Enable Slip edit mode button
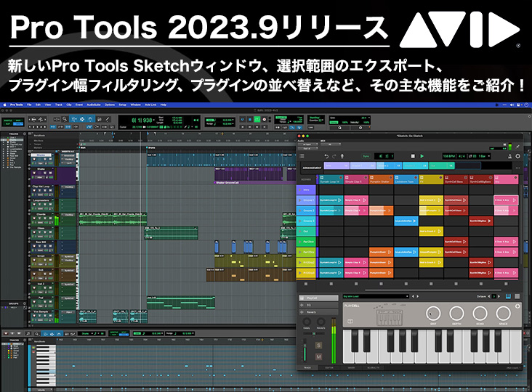 tap(7, 124)
